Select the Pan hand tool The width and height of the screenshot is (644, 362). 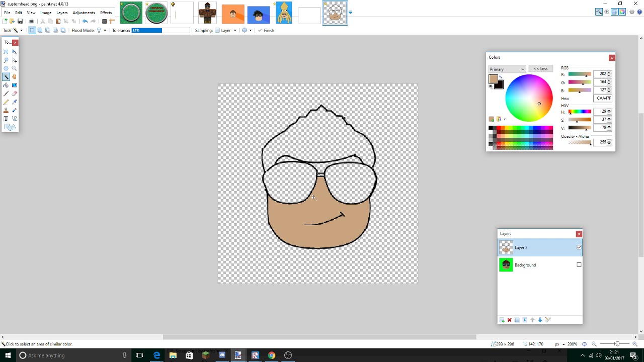click(x=14, y=77)
